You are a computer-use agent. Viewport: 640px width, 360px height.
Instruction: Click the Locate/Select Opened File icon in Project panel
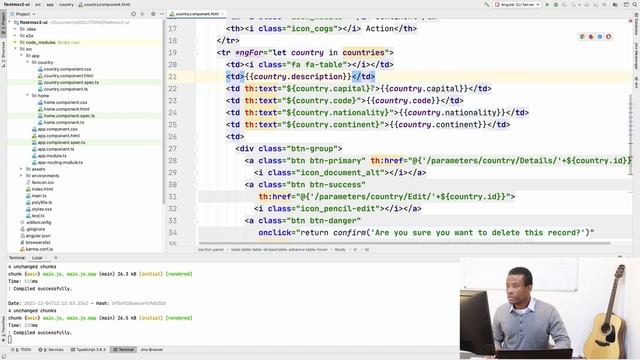click(133, 14)
